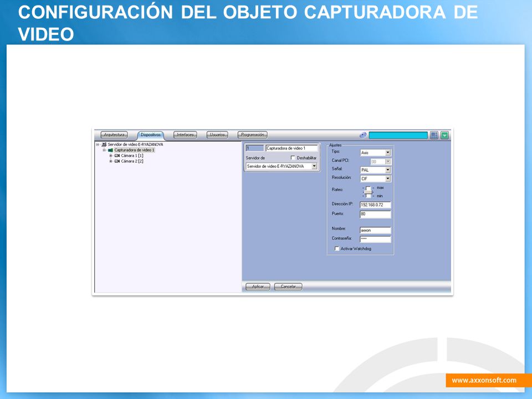Viewport: 532px width, 399px height.
Task: Click the server icon for Servidor de video E-RYAZANOVA
Action: click(x=104, y=145)
